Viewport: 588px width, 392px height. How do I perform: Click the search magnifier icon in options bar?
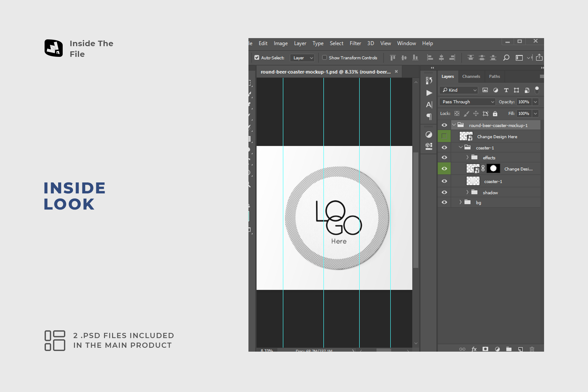click(506, 58)
